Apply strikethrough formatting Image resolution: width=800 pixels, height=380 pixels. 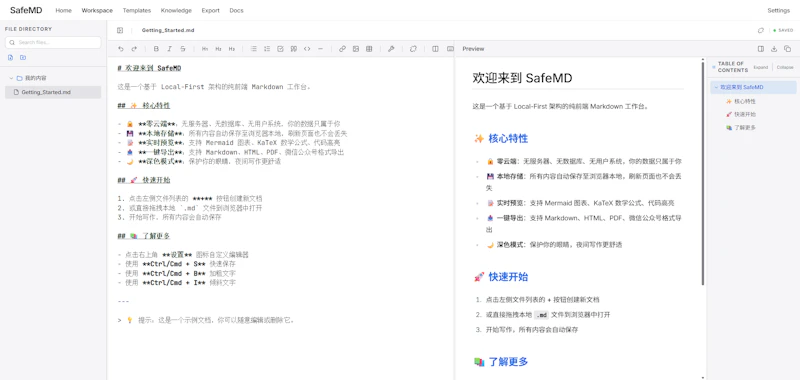click(183, 49)
